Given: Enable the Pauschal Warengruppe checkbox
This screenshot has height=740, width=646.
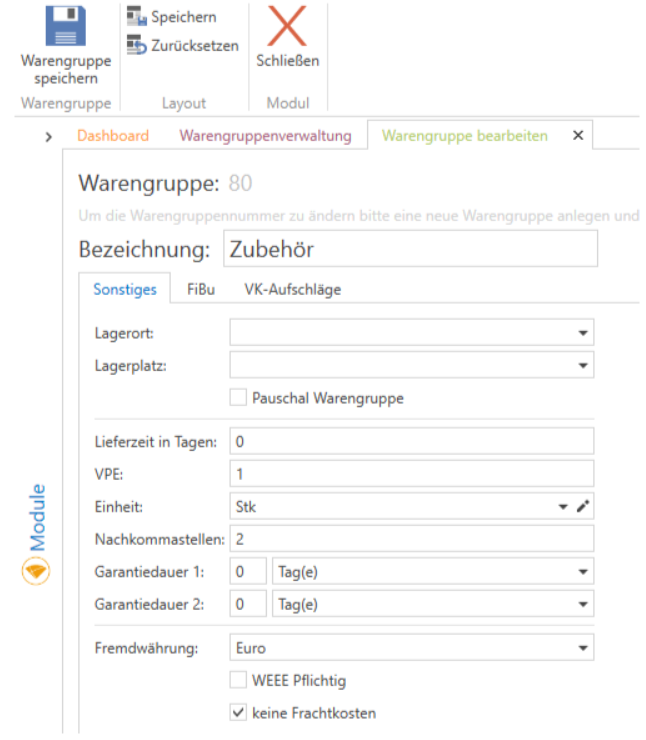Looking at the screenshot, I should coord(238,397).
